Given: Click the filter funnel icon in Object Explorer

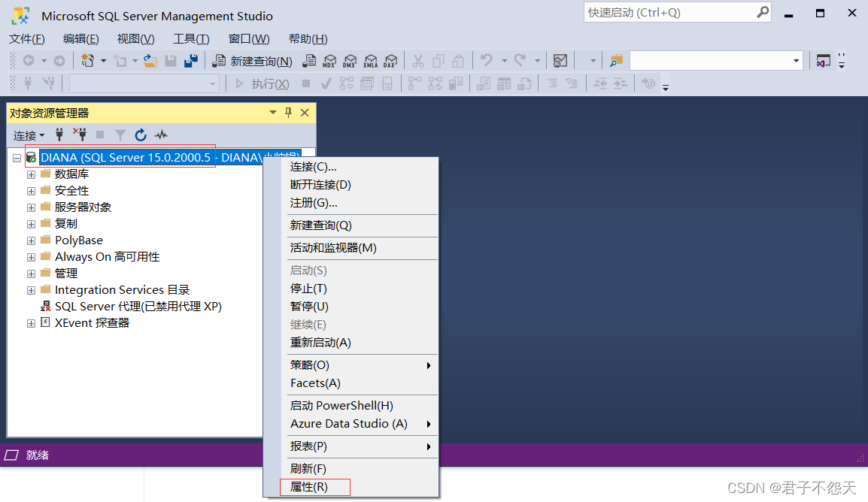Looking at the screenshot, I should [120, 135].
